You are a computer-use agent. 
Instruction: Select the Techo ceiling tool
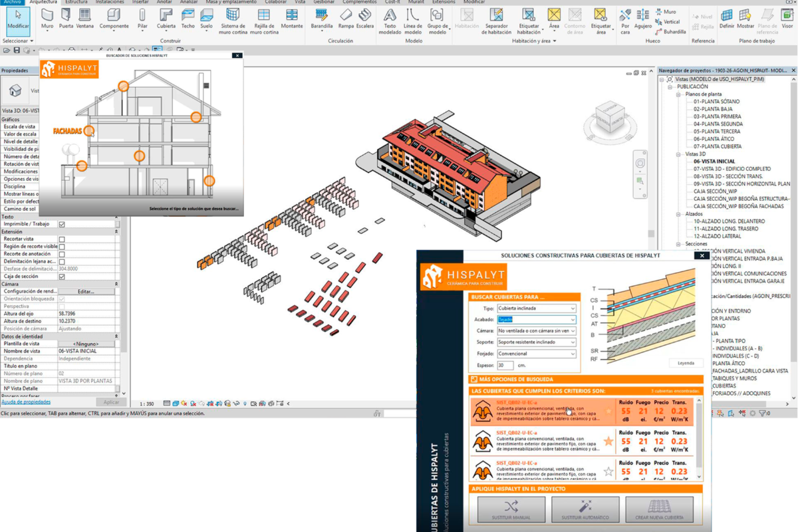click(188, 19)
